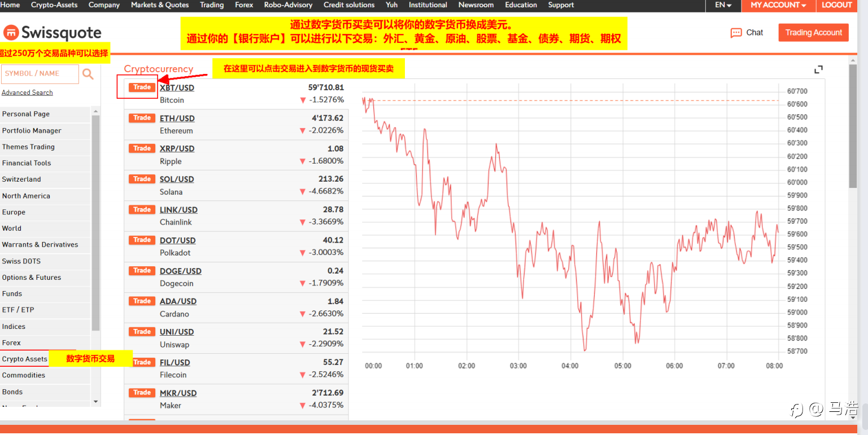Screen dimensions: 868x435
Task: Open the ADA/USD symbol link
Action: click(178, 301)
